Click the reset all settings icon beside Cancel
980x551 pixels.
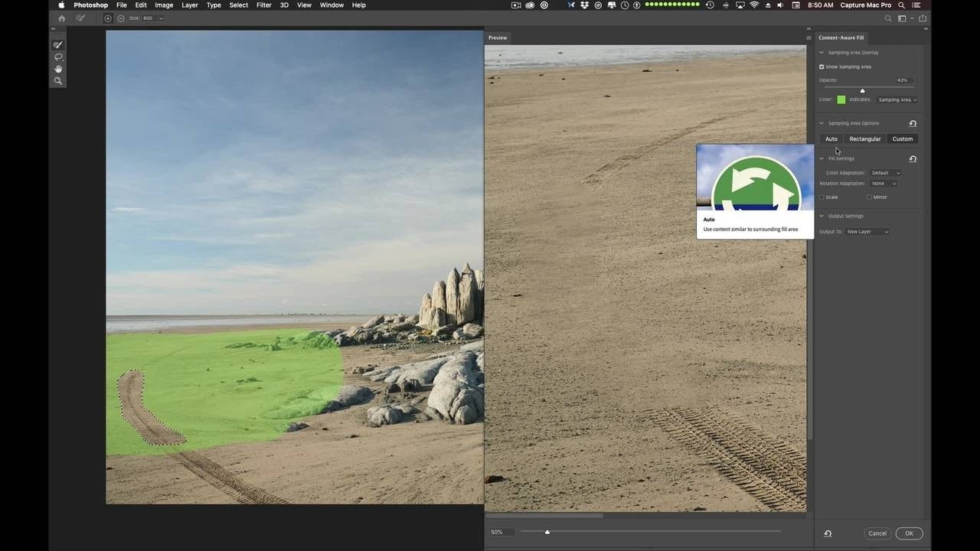pyautogui.click(x=828, y=533)
